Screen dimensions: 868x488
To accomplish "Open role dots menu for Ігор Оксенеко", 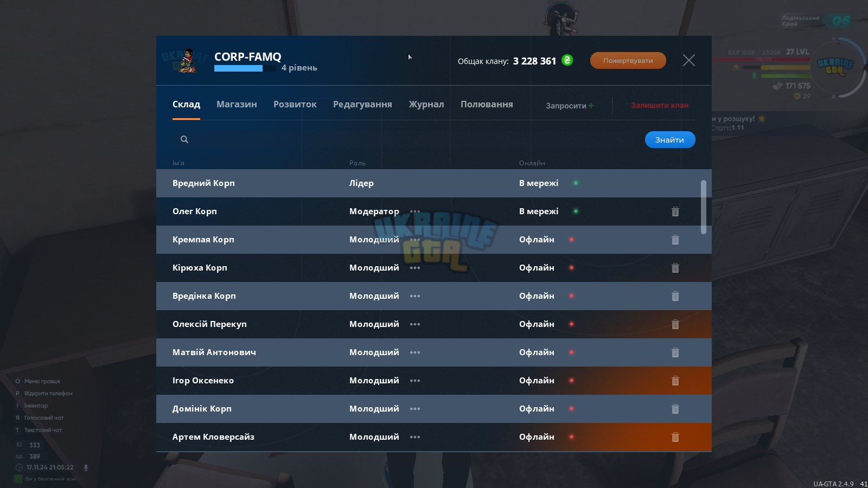I will (x=415, y=381).
